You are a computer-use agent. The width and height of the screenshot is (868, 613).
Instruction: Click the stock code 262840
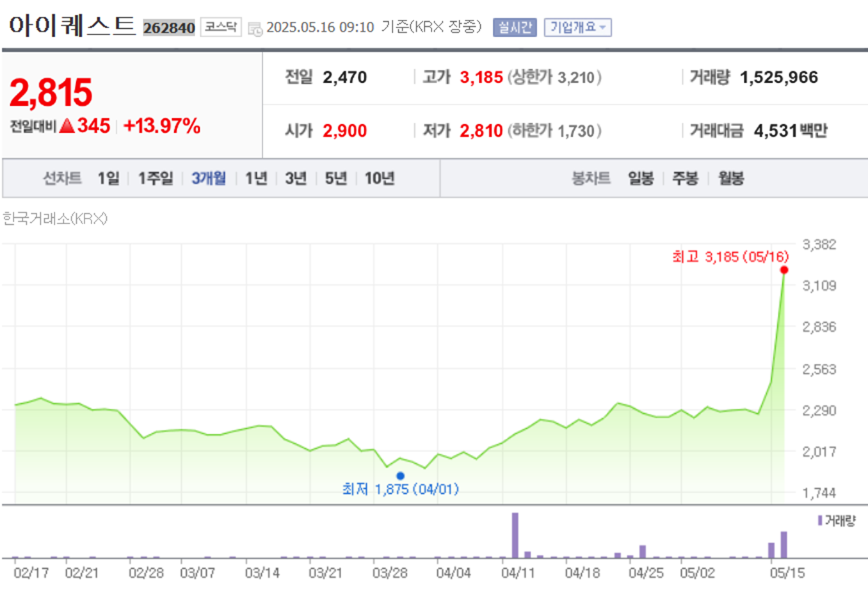click(169, 28)
